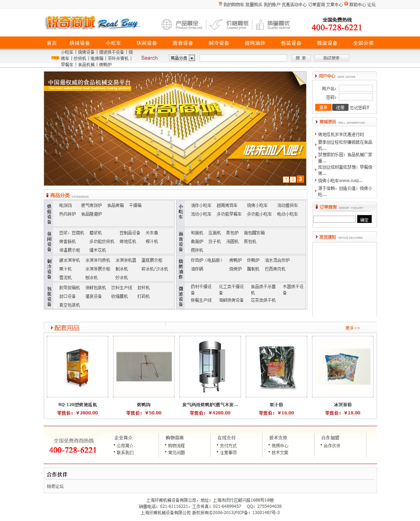The image size is (420, 521).
Task: Open the 燃气烤饼炉 category link
Action: click(x=92, y=205)
